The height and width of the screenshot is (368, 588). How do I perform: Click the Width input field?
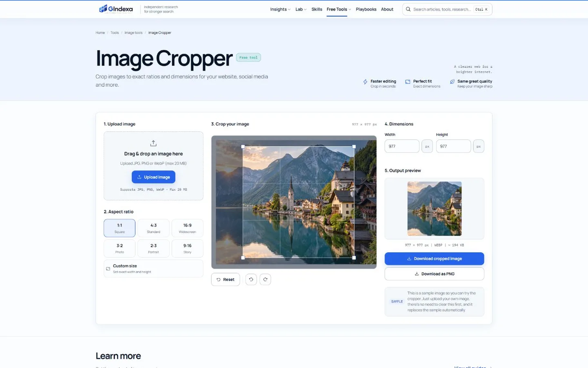402,146
